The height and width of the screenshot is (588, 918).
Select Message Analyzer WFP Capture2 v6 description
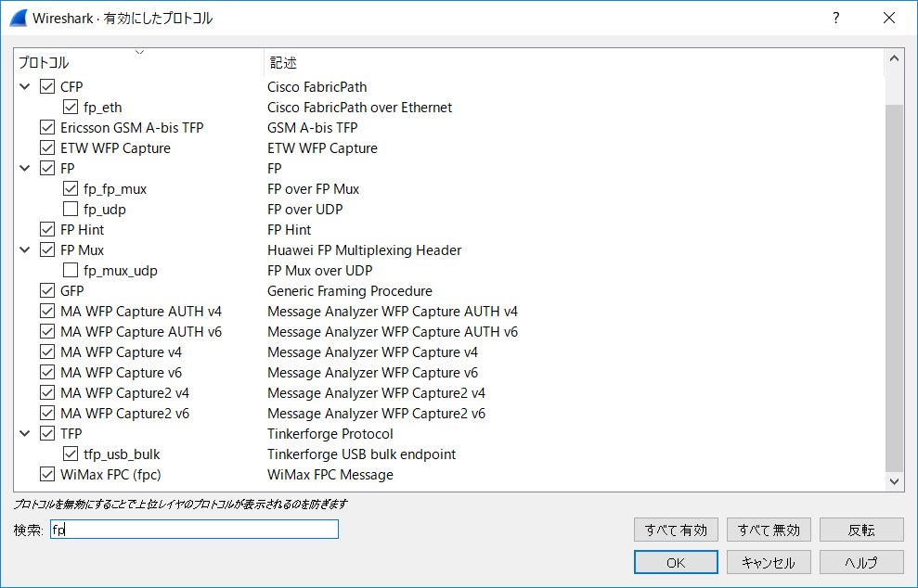tap(376, 413)
